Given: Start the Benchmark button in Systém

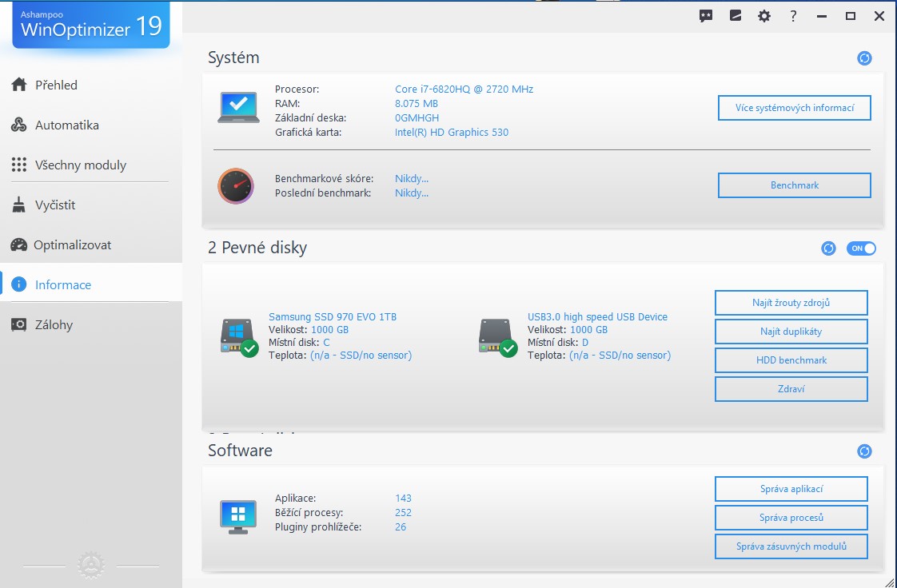Looking at the screenshot, I should [x=795, y=185].
